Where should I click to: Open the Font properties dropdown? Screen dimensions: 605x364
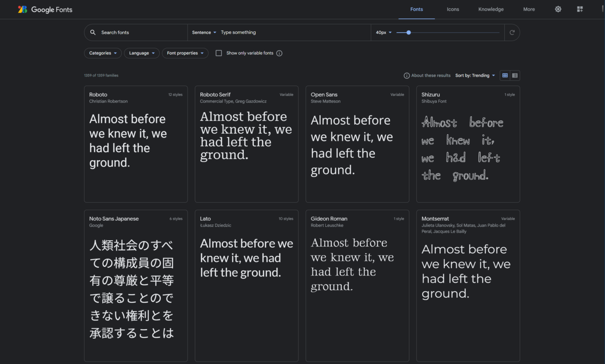pyautogui.click(x=185, y=53)
